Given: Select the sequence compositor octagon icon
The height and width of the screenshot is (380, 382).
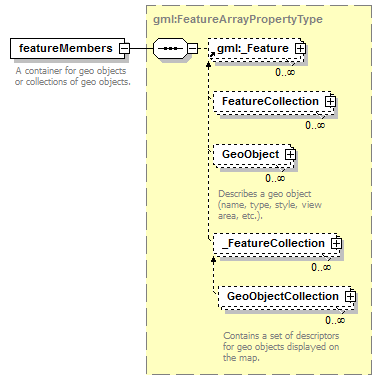Looking at the screenshot, I should tap(170, 48).
